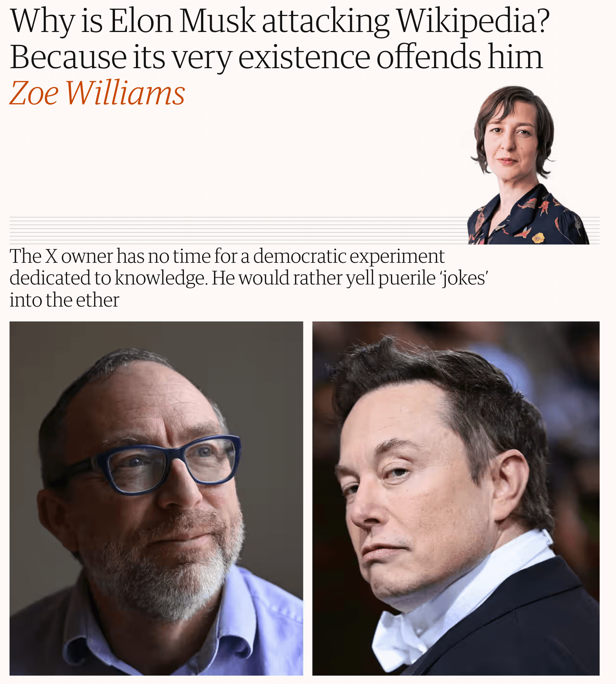Click the headline line "Because its very existence offends him"
The height and width of the screenshot is (684, 616).
click(276, 57)
